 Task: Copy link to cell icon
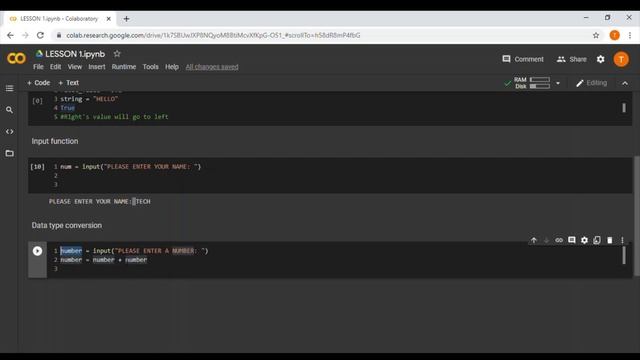pyautogui.click(x=559, y=240)
